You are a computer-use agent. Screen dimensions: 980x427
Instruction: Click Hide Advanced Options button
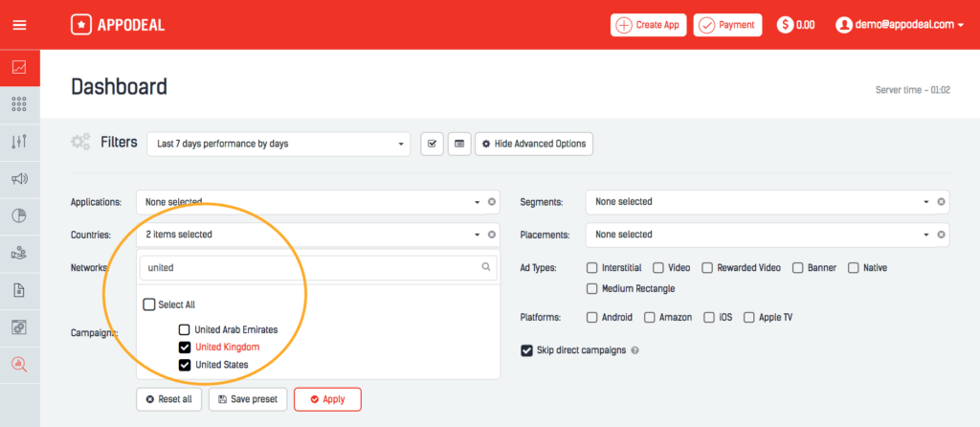tap(534, 144)
